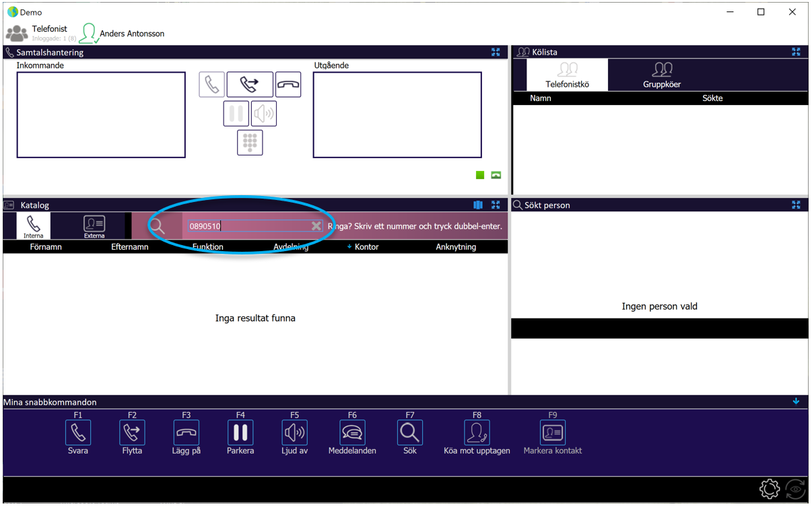Viewport: 812px width, 511px height.
Task: Click the F9 Markera kontakt shortcut
Action: point(553,434)
